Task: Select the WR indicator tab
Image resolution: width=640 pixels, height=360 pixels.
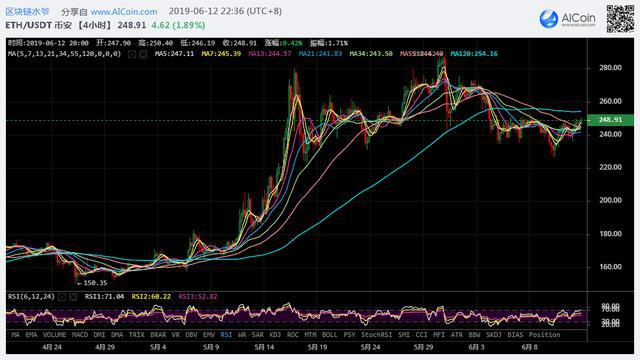Action: [242, 335]
